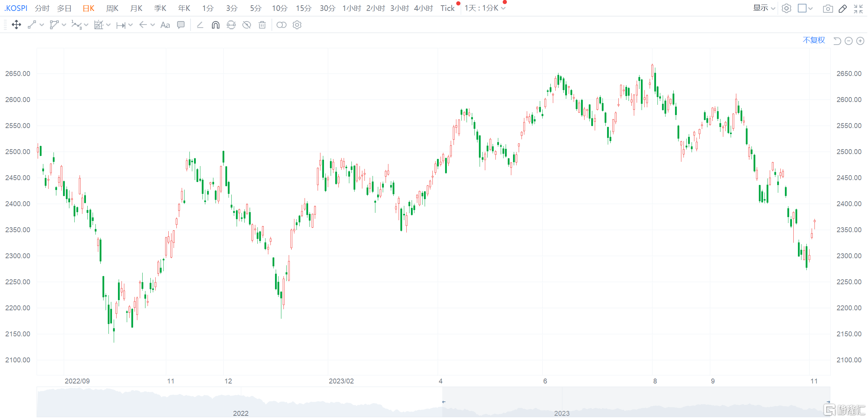This screenshot has width=868, height=419.
Task: Expand the arrow tool dropdown arrow
Action: (152, 25)
